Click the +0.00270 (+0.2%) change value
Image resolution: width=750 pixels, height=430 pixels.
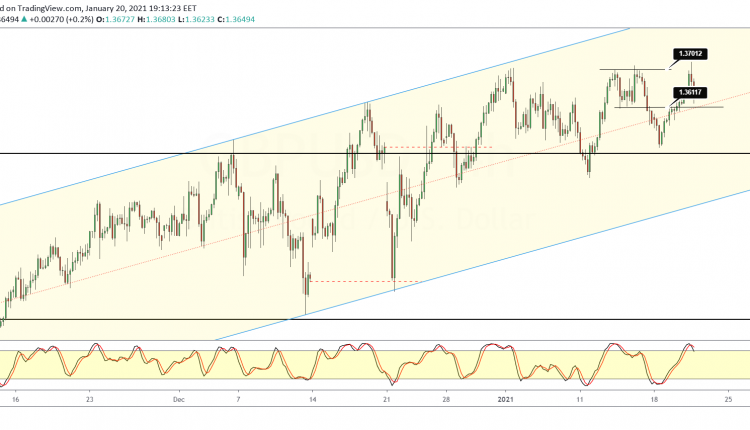(61, 20)
